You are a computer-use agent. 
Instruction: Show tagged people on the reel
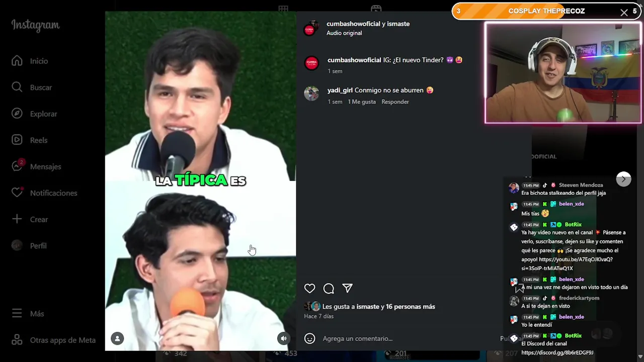tap(117, 338)
